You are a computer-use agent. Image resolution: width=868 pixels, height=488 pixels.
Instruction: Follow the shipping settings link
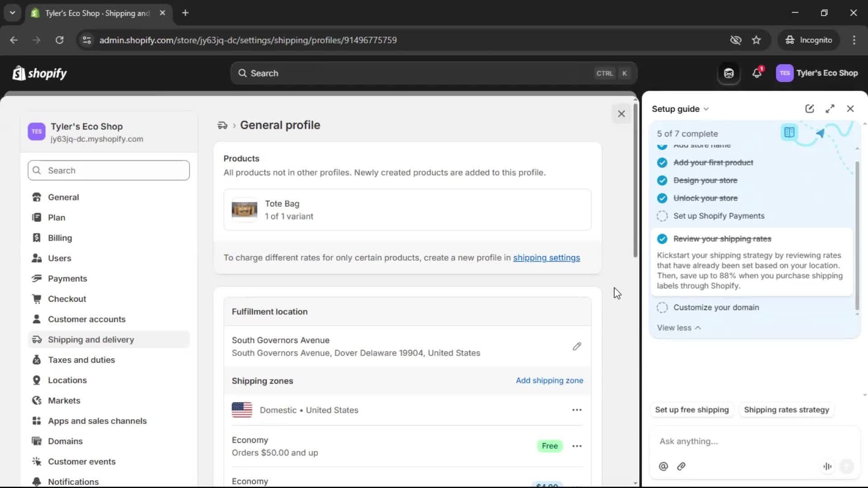pyautogui.click(x=547, y=258)
